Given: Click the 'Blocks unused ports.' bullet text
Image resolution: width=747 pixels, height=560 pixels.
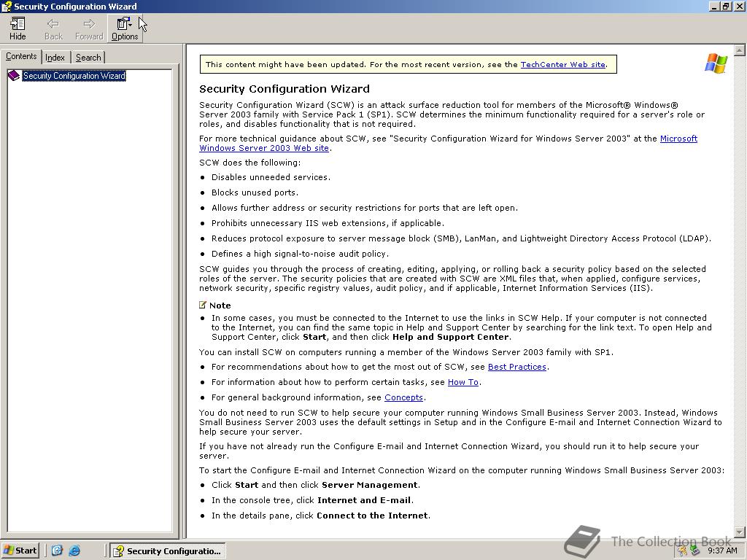Looking at the screenshot, I should tap(255, 192).
